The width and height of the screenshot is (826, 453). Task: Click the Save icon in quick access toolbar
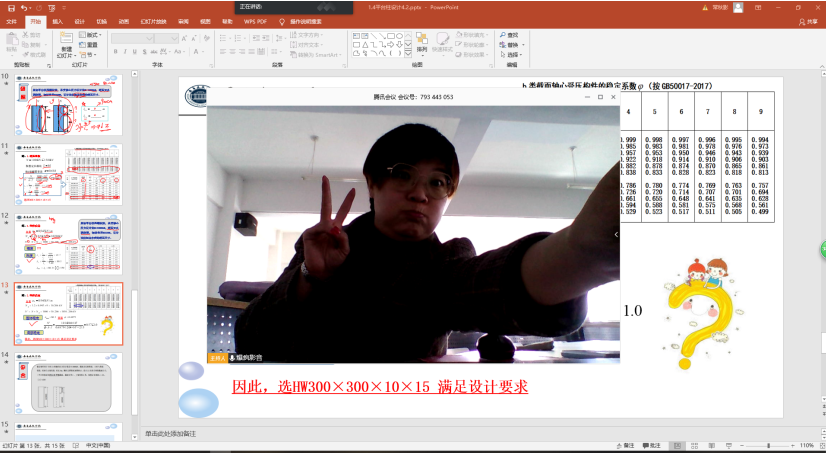pos(11,8)
